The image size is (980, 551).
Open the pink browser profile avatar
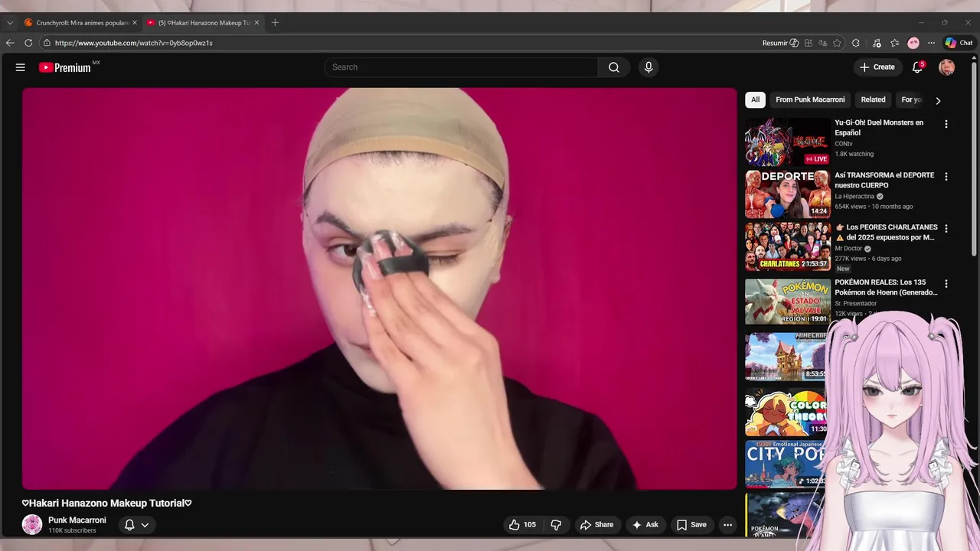click(x=913, y=43)
